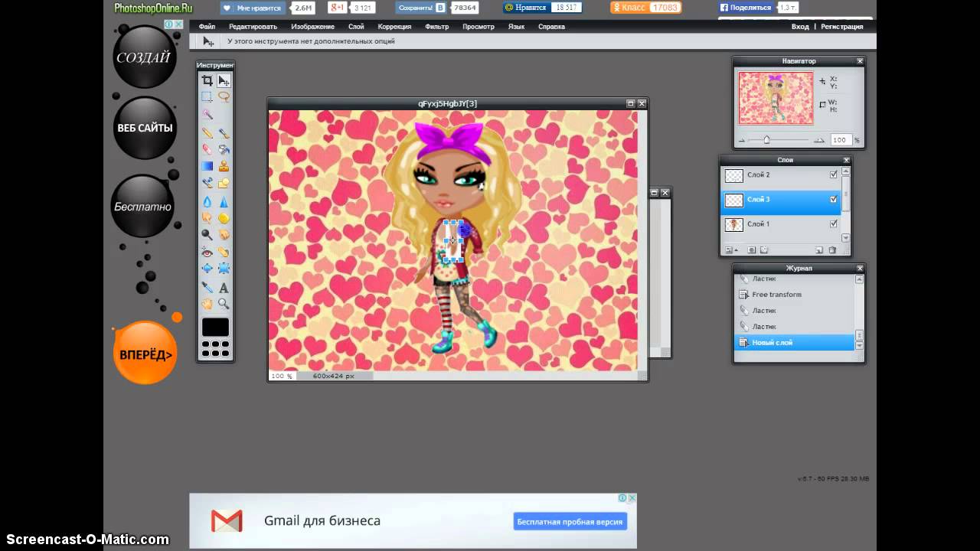Select the Brush tool

coord(224,132)
